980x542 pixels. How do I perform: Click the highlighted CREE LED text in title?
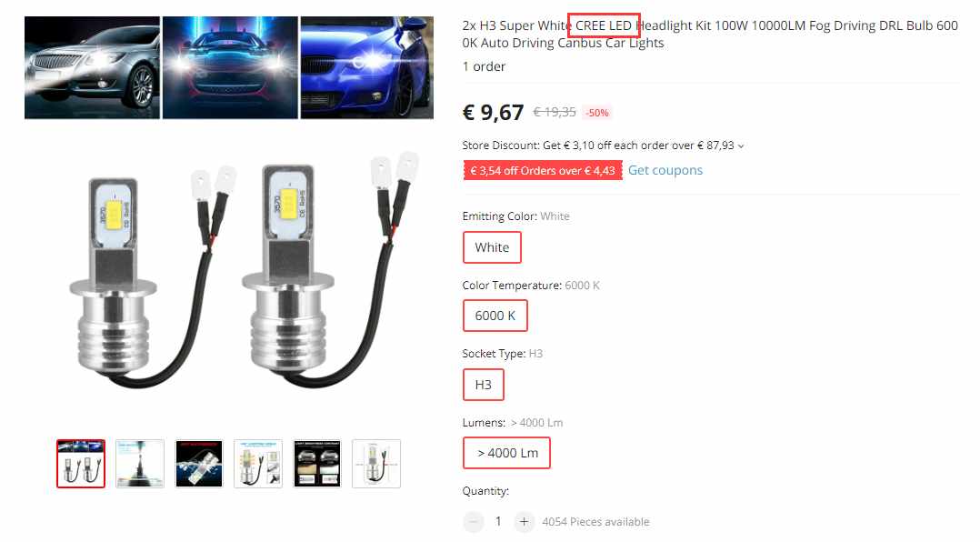pyautogui.click(x=604, y=25)
